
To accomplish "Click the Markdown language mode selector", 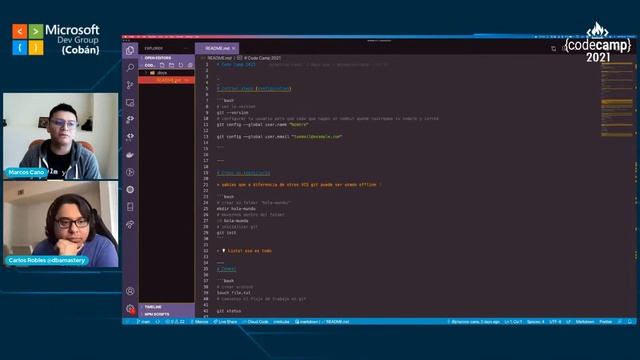I will (x=585, y=322).
